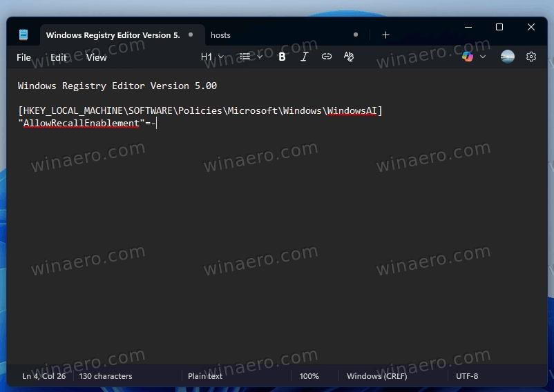Click the '130 characters' status entry
Screen dimensions: 554x392
pyautogui.click(x=106, y=376)
